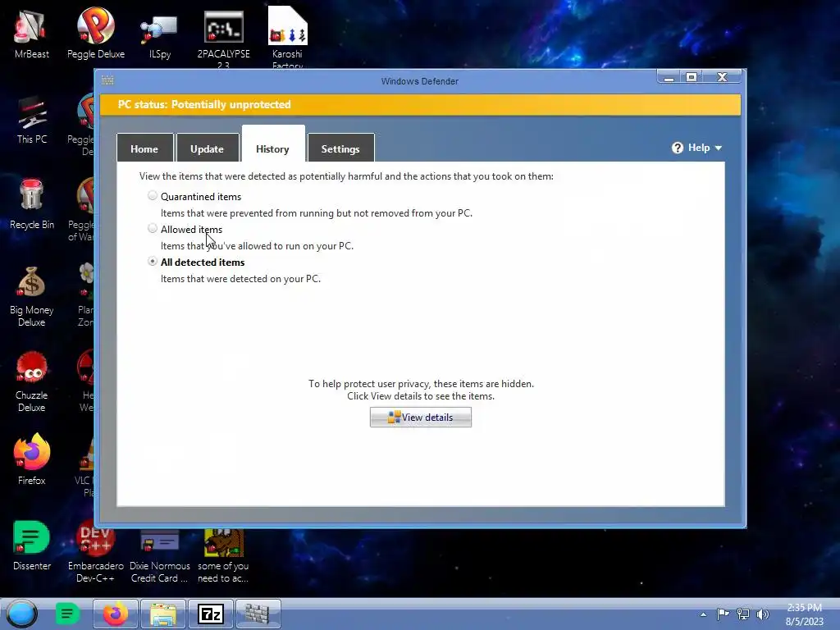This screenshot has width=840, height=630.
Task: Select the 2PACALYPSE 2.3 desktop icon
Action: click(x=223, y=39)
